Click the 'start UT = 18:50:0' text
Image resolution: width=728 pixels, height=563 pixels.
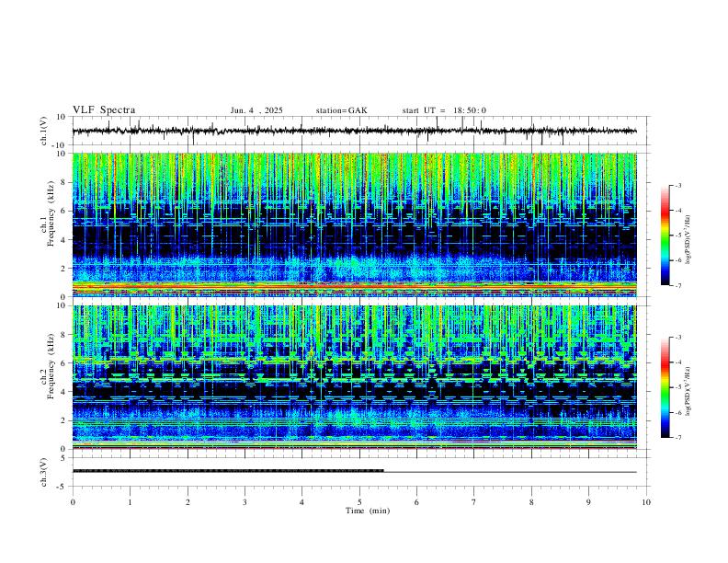click(444, 110)
